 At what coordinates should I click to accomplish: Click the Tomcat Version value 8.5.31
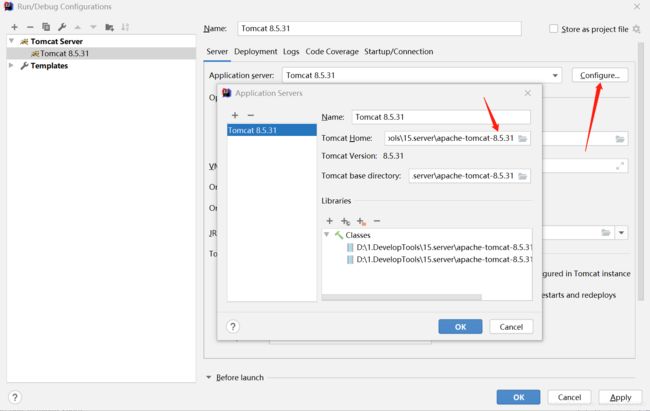393,156
